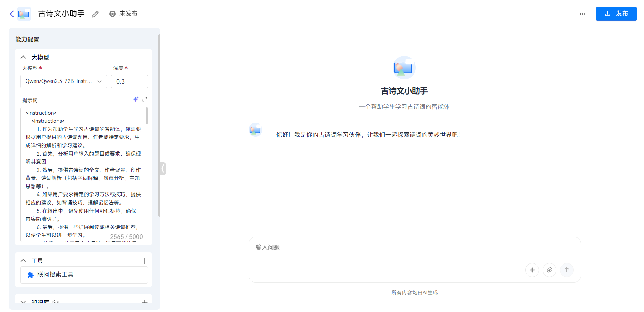
Task: Open the more options ellipsis menu
Action: (582, 14)
